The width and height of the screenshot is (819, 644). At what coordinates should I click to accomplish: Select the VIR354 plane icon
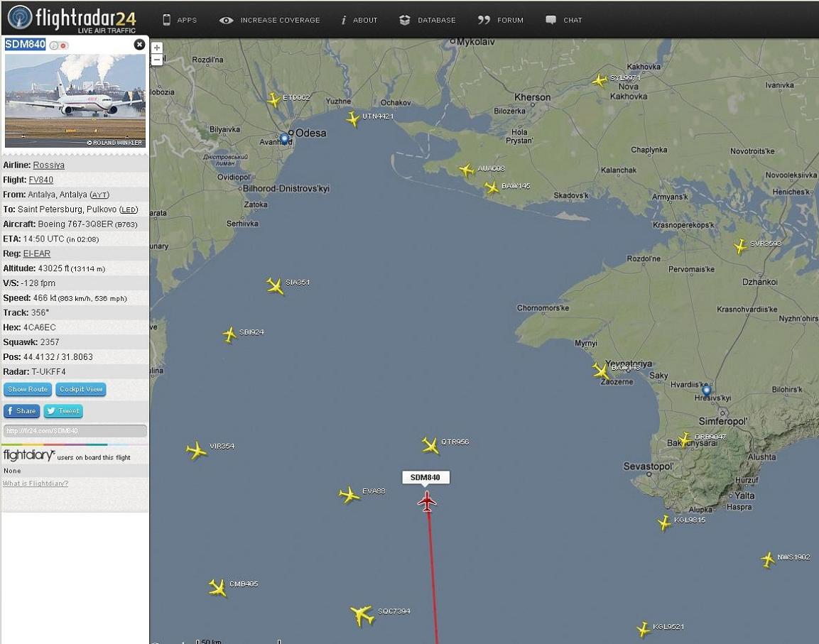click(x=196, y=450)
